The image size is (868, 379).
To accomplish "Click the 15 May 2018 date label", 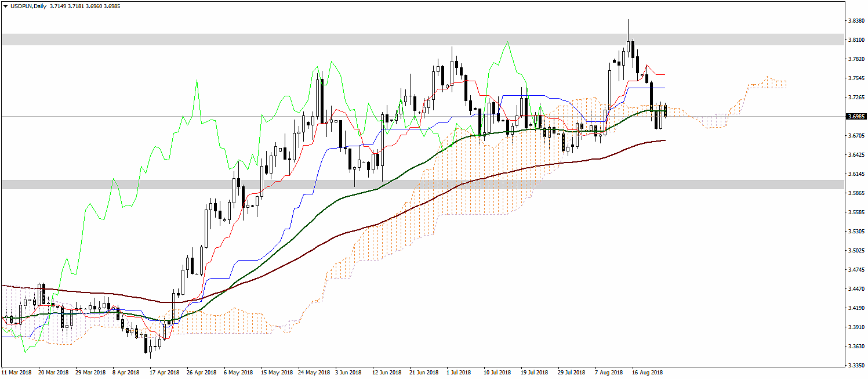I will pos(277,372).
